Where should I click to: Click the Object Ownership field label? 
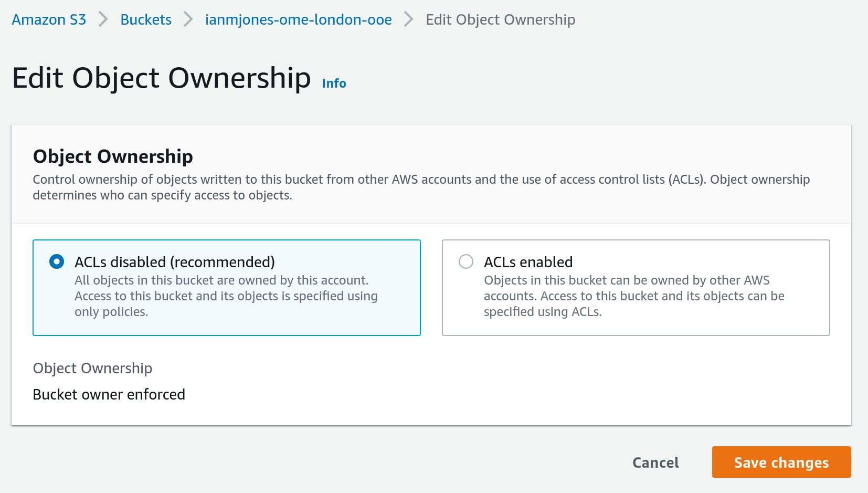(92, 368)
